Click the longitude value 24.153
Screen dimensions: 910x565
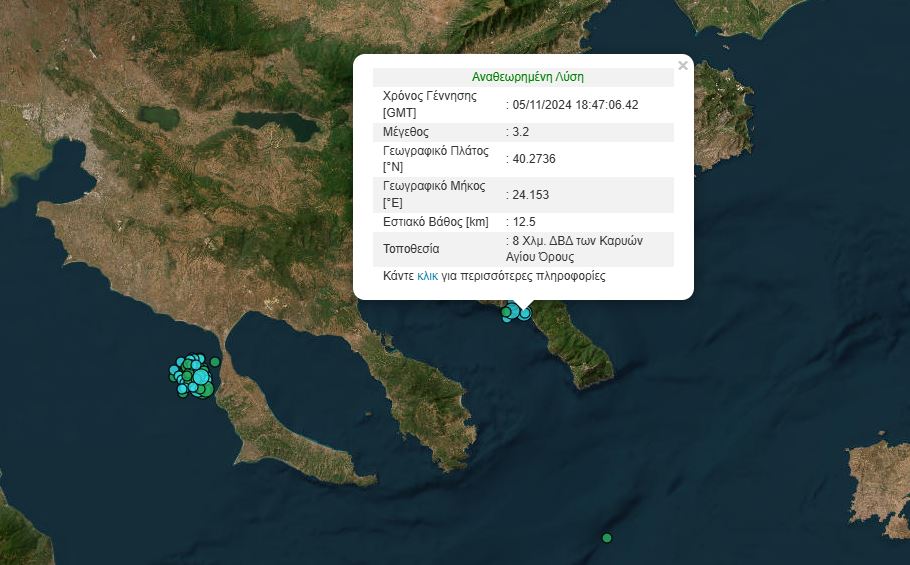[529, 194]
